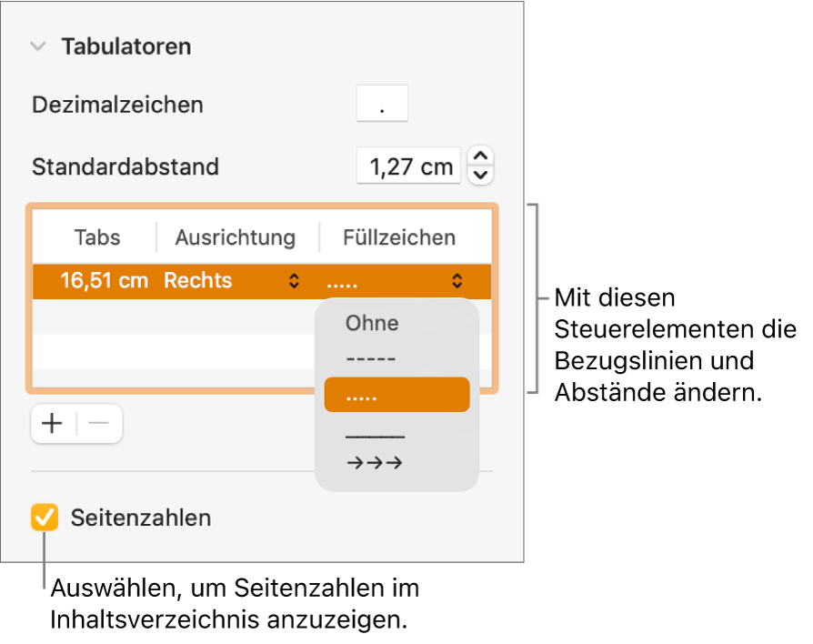Open the Rechts alignment dropdown
Image resolution: width=813 pixels, height=644 pixels.
[232, 280]
